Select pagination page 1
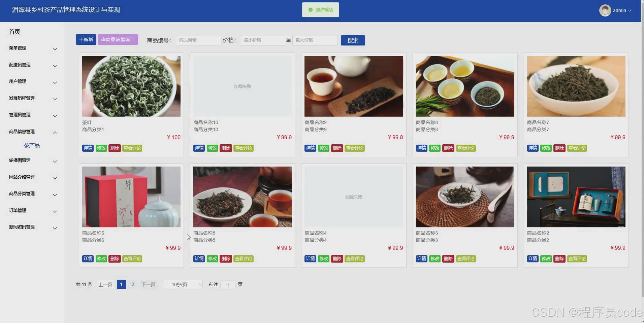The height and width of the screenshot is (323, 644). [x=121, y=284]
